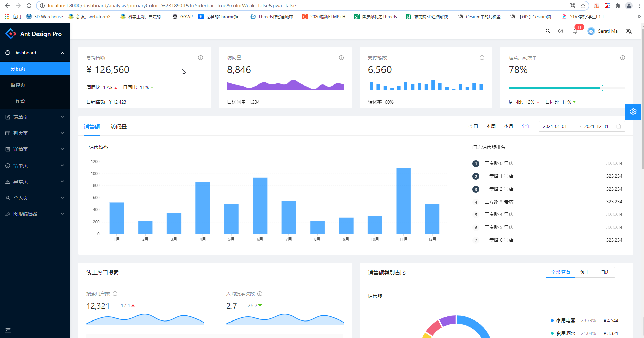
Task: Expand the 个人页 menu
Action: click(35, 198)
